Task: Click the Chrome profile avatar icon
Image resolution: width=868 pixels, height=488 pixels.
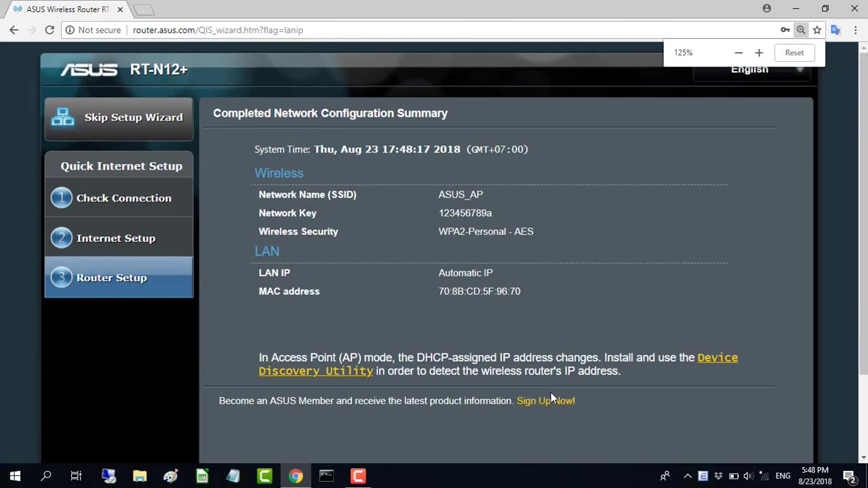Action: [x=766, y=9]
